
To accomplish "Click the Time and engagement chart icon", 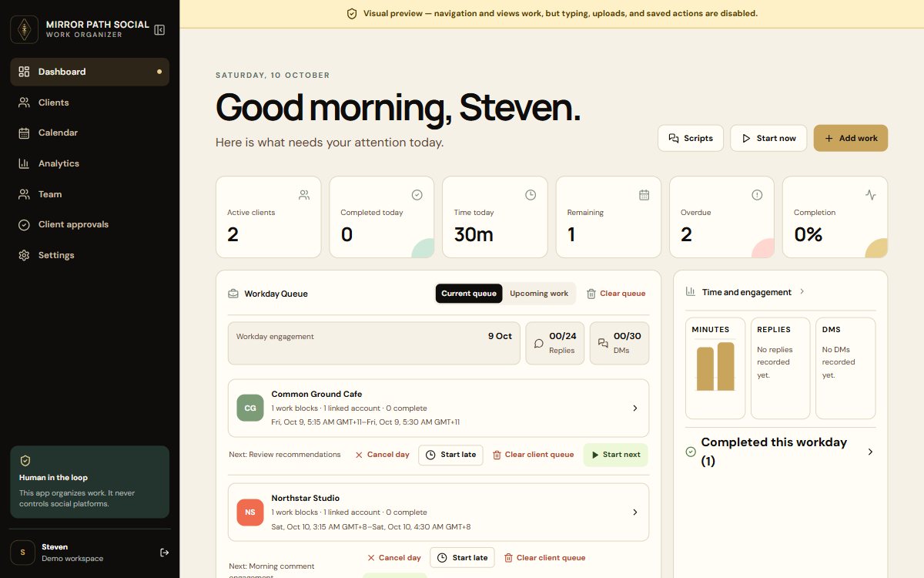I will (x=691, y=291).
